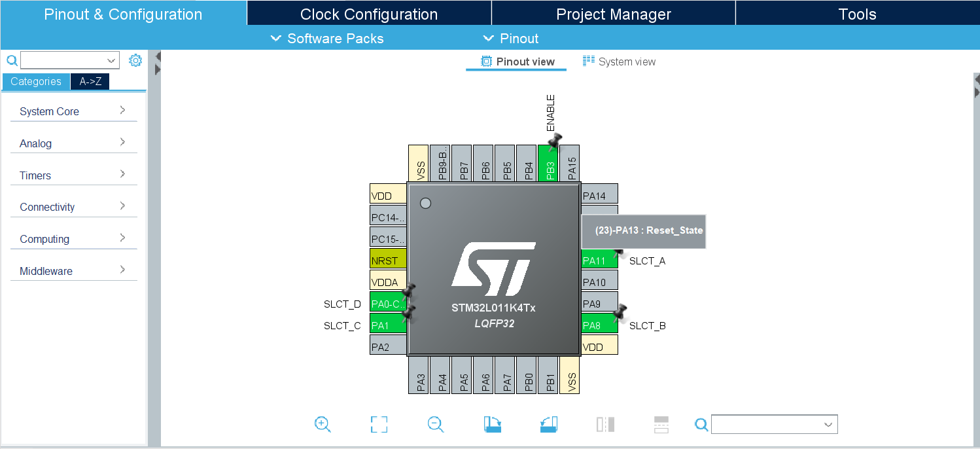Viewport: 980px width, 449px height.
Task: Rotate the chip counterclockwise
Action: pyautogui.click(x=548, y=424)
